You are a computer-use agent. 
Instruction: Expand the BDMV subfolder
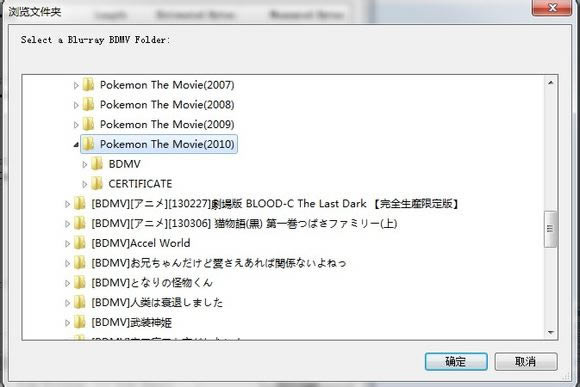(84, 164)
